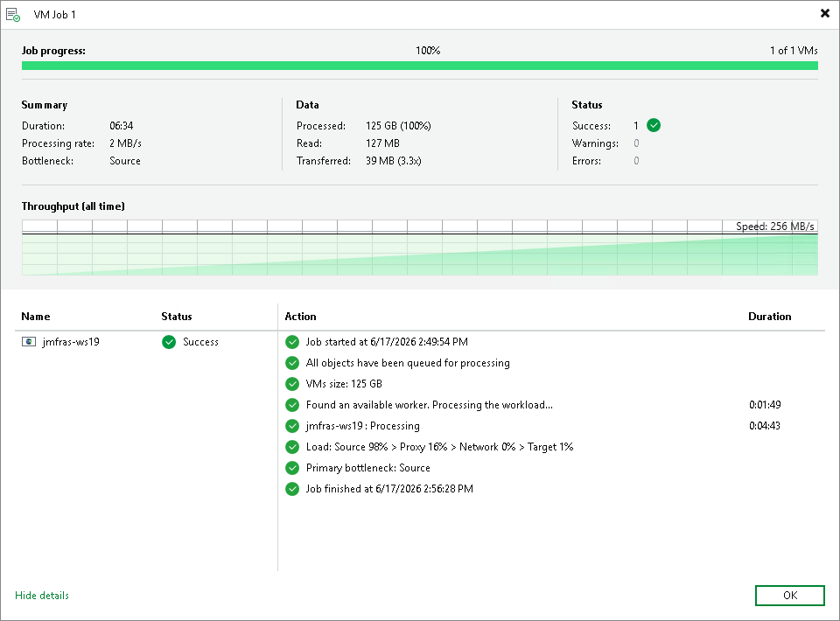Click the Processed '125 GB (100%)' value

click(x=399, y=126)
